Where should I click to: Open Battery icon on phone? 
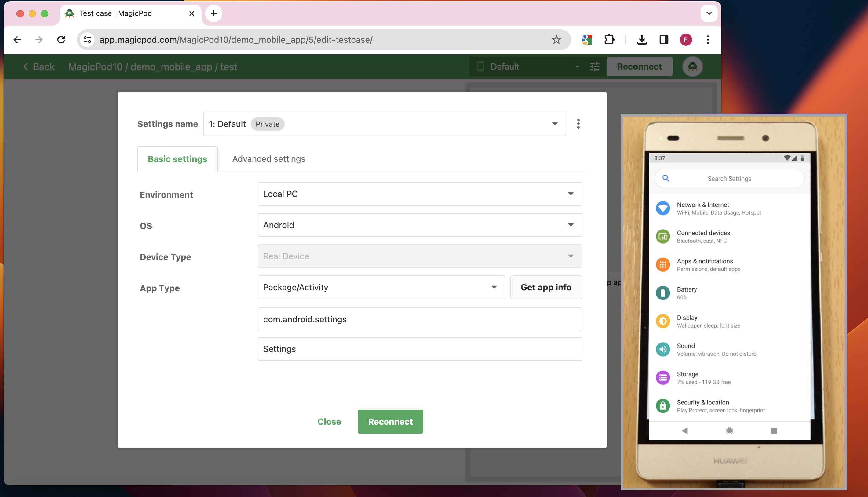click(x=663, y=293)
